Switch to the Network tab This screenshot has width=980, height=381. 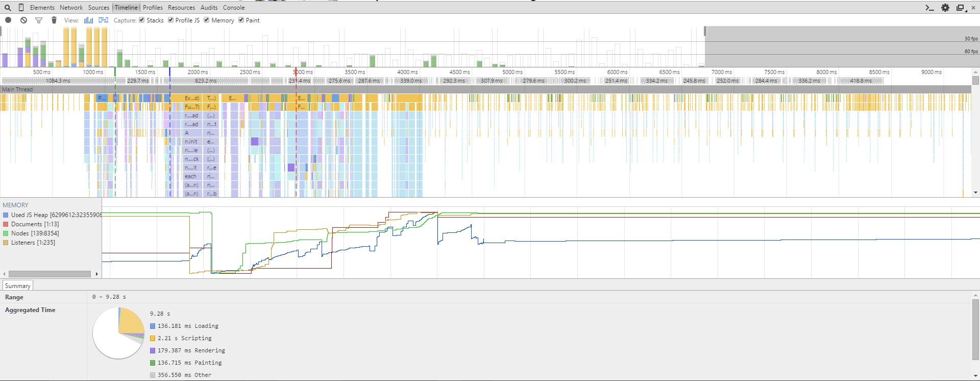point(71,8)
